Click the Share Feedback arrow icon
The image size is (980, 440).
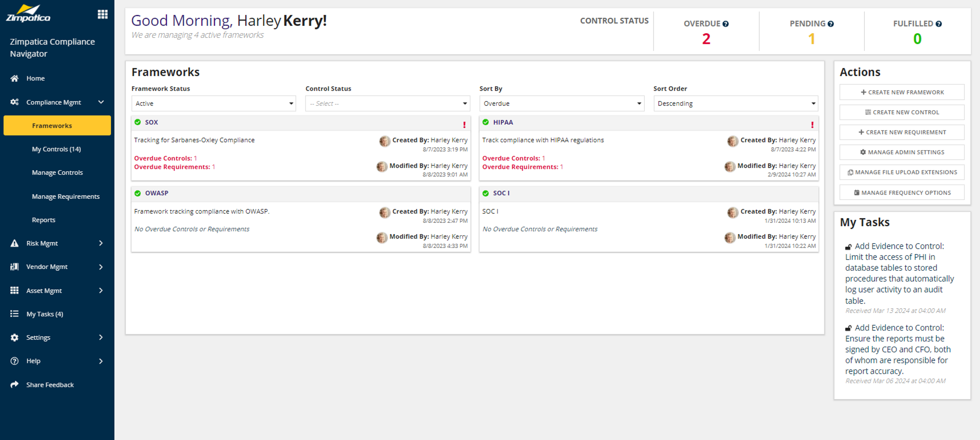coord(15,384)
